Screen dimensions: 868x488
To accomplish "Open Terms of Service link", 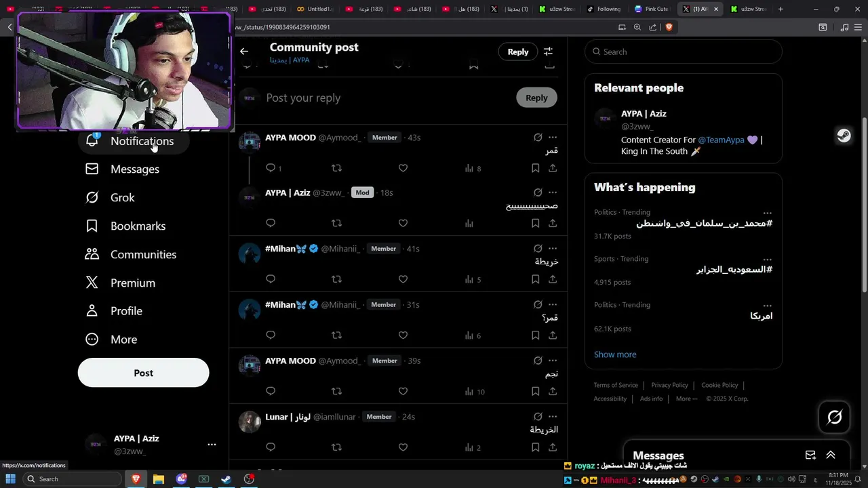I will [616, 385].
